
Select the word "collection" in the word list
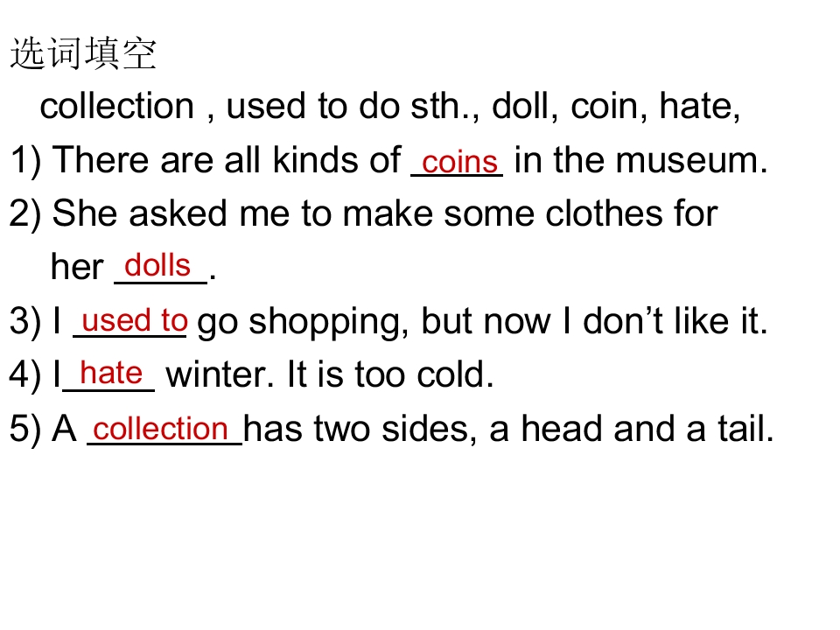pos(116,107)
